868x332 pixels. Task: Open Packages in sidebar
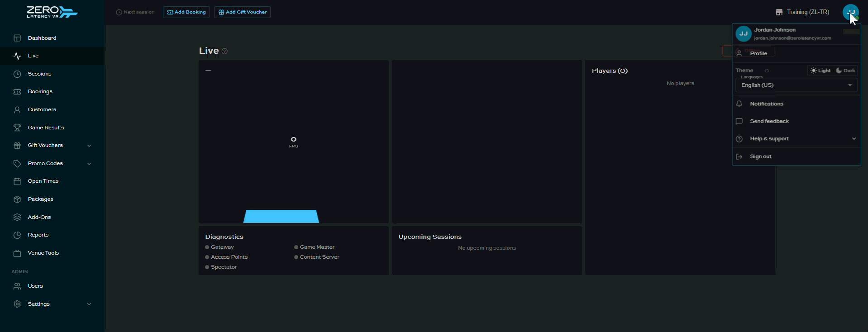pyautogui.click(x=52, y=199)
